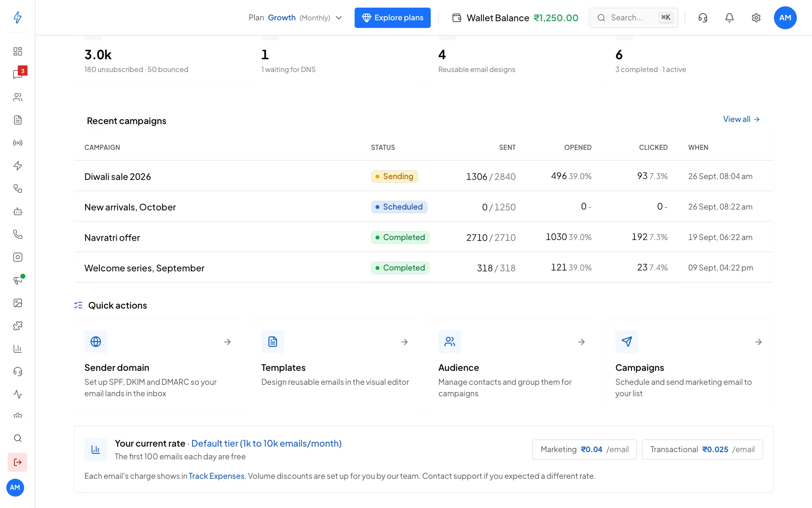The width and height of the screenshot is (812, 508).
Task: Click the chart icon beside Your current rate
Action: point(96,450)
